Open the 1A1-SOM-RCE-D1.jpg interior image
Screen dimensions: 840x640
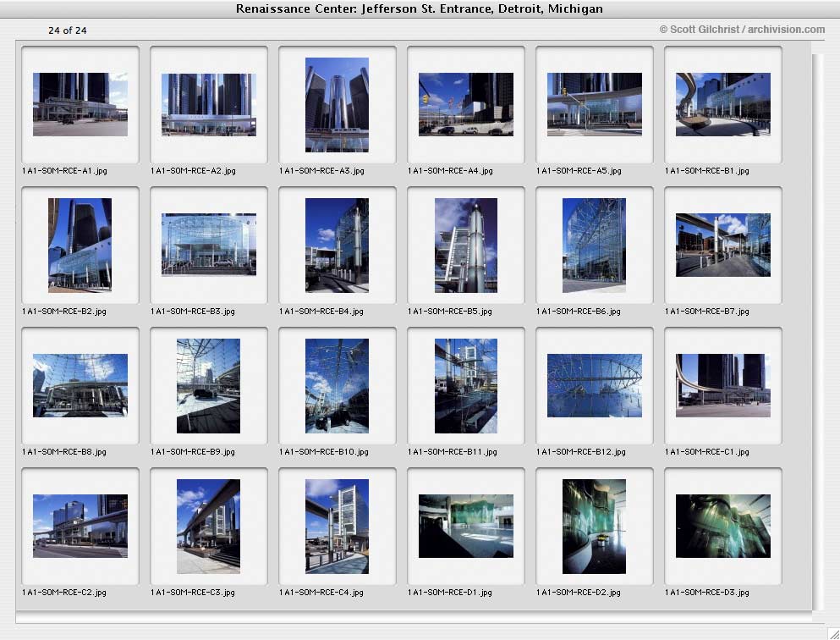point(466,526)
